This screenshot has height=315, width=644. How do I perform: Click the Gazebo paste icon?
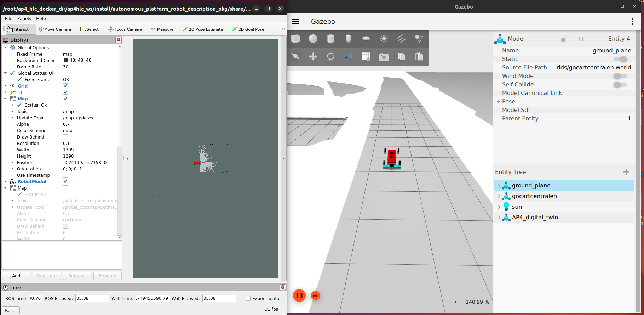(419, 56)
